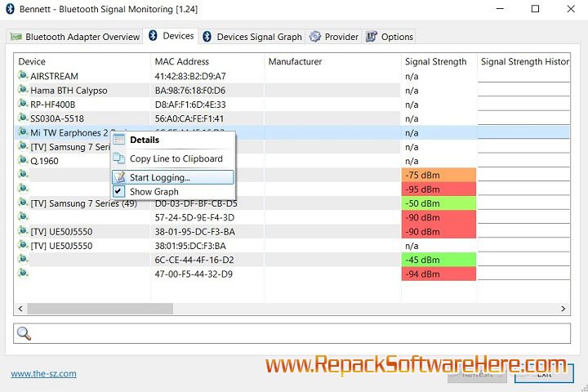Click the Q.1960 device icon
The height and width of the screenshot is (392, 588).
pos(23,160)
